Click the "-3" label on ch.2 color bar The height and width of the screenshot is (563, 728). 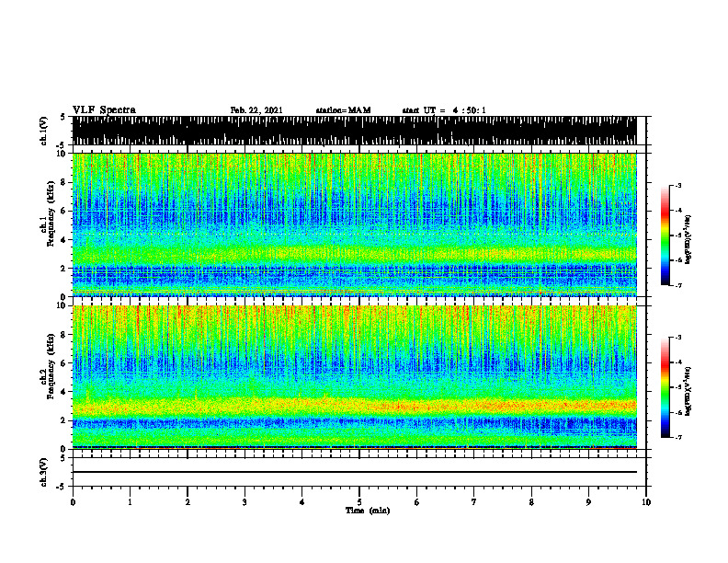(x=677, y=338)
